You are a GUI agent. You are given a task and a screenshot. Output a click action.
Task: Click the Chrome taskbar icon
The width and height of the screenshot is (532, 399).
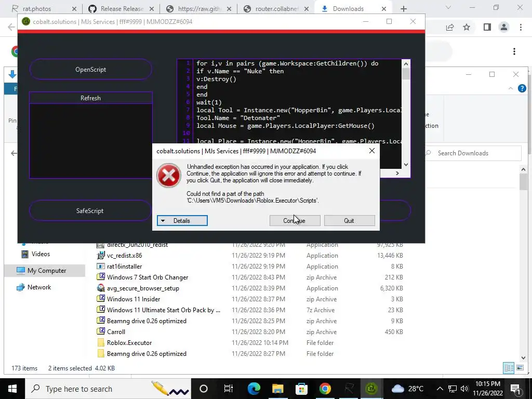point(325,389)
